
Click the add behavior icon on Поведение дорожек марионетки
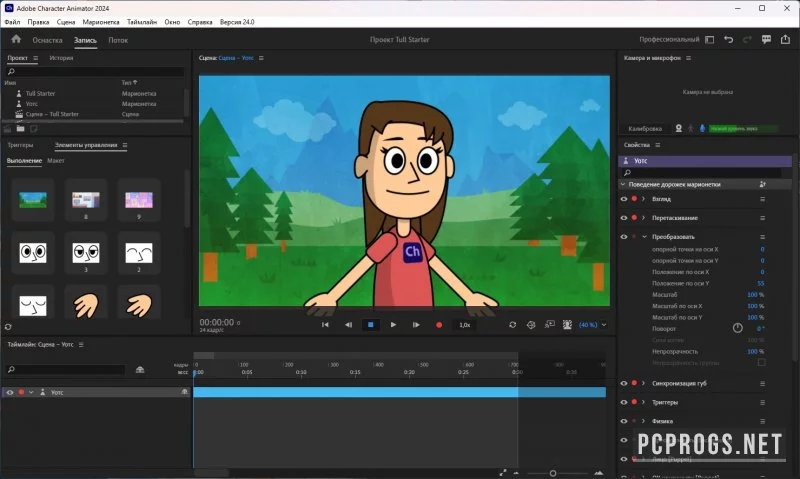[763, 184]
